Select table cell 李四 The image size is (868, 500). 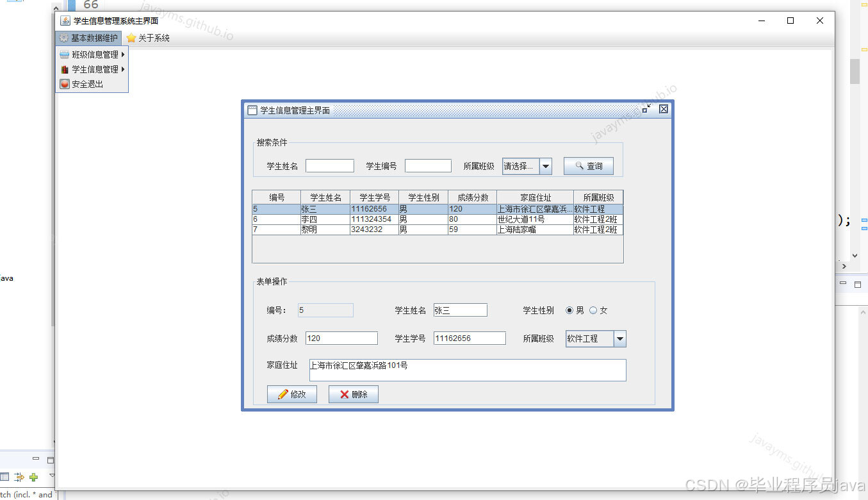tap(325, 219)
